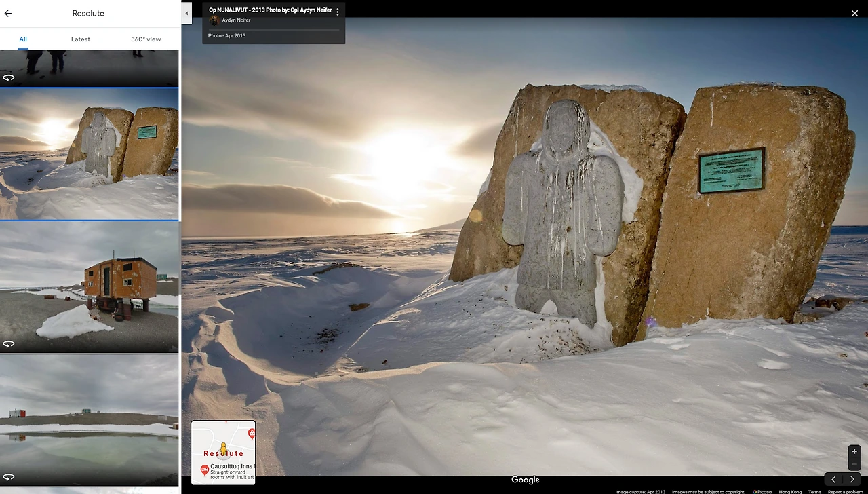Open the stone carving monument thumbnail

[89, 154]
